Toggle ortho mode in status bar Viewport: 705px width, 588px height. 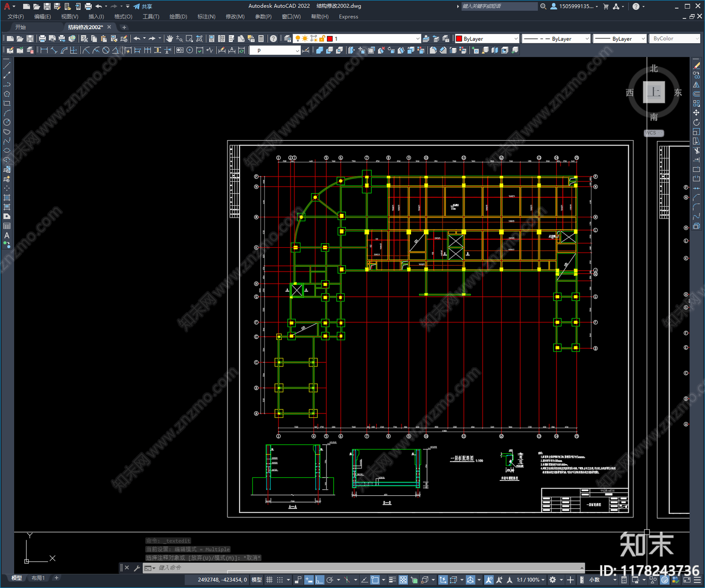pyautogui.click(x=320, y=580)
